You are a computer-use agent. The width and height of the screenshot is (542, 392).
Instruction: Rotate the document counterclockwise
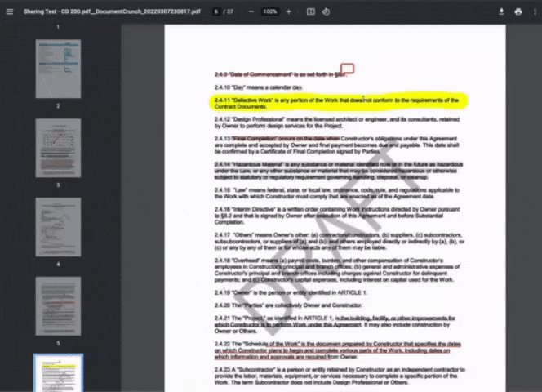tap(326, 11)
